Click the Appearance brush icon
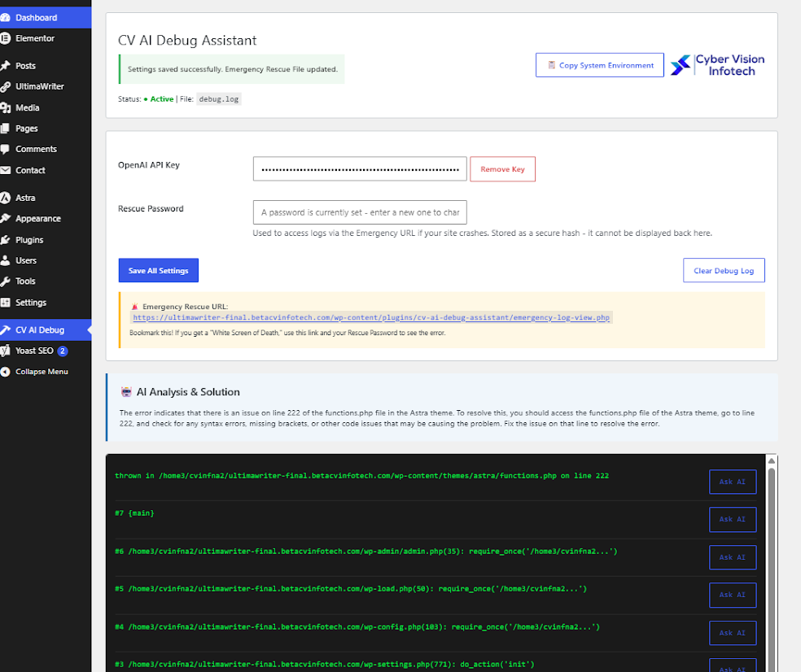 click(5, 219)
